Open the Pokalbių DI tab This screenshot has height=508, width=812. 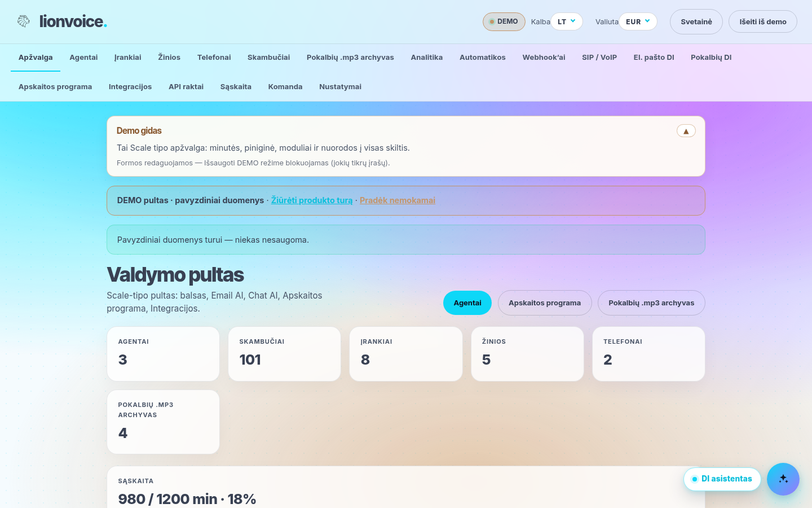[711, 58]
